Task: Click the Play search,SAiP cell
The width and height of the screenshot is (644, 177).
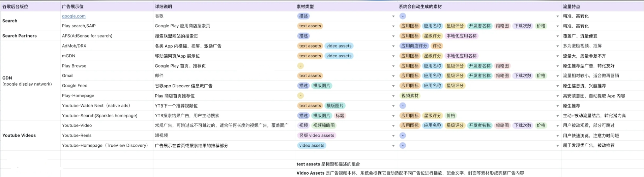Action: click(x=107, y=26)
